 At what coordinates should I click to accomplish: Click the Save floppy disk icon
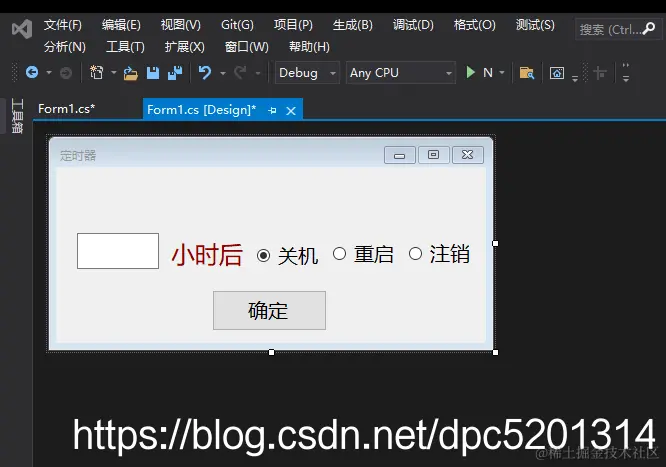[x=153, y=73]
